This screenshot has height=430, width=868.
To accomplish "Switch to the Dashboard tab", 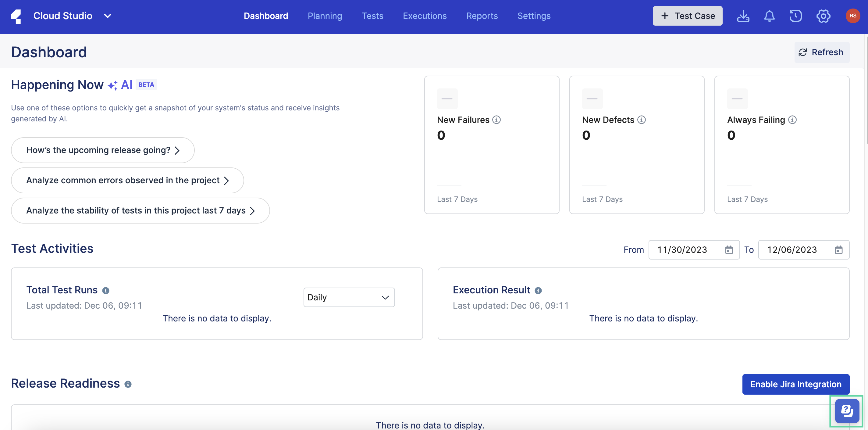I will 266,16.
